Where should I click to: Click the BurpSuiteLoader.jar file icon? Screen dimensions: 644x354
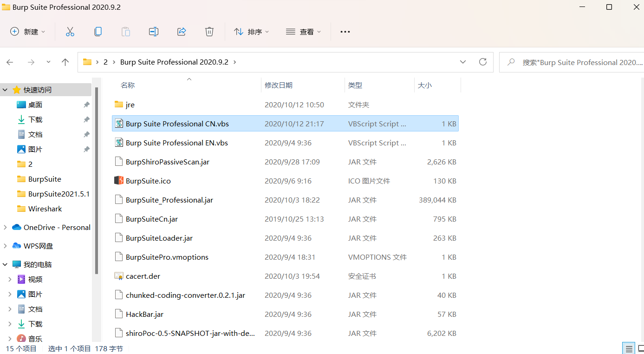point(119,238)
